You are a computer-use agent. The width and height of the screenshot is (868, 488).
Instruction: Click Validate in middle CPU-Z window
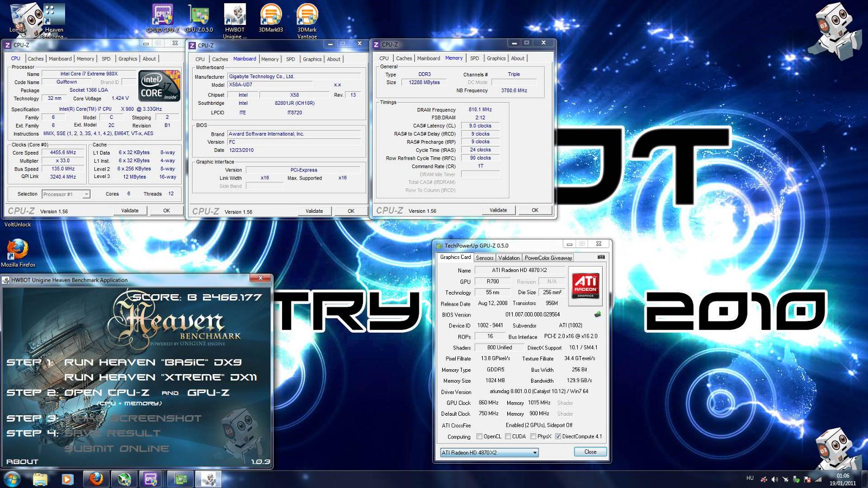314,211
